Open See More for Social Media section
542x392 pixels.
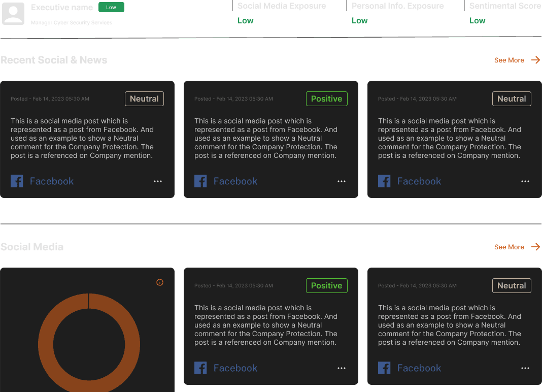[x=509, y=247]
